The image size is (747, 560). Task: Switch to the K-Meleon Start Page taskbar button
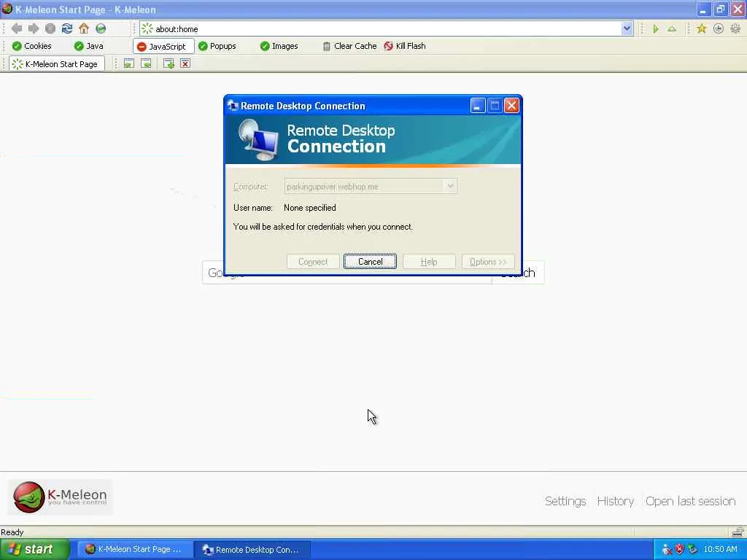pyautogui.click(x=133, y=549)
